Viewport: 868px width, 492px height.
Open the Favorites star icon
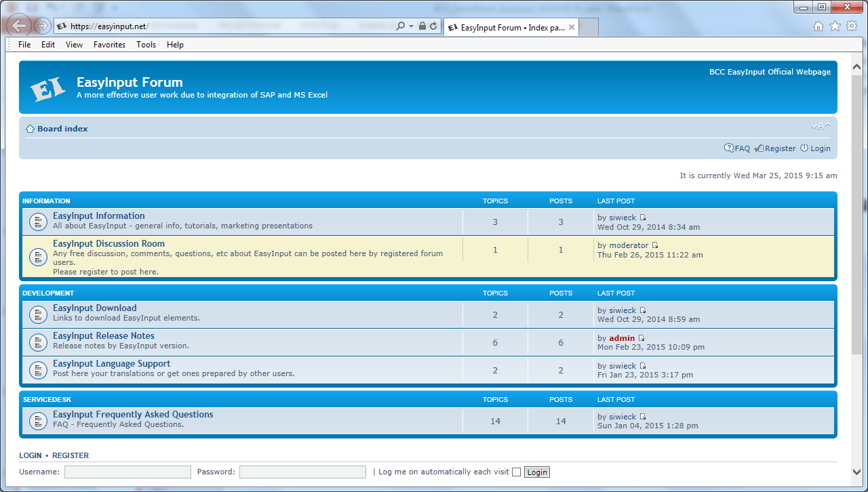point(835,26)
